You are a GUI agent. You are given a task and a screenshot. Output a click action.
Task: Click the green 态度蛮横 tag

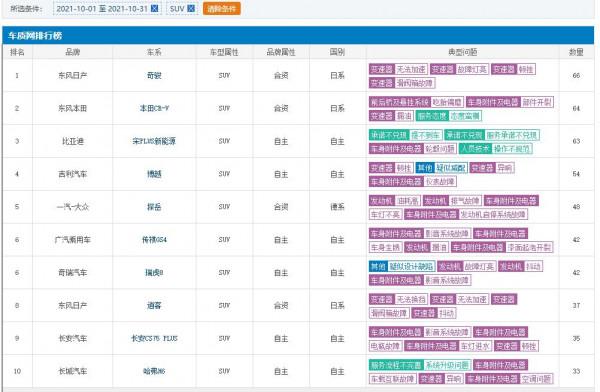(x=465, y=116)
